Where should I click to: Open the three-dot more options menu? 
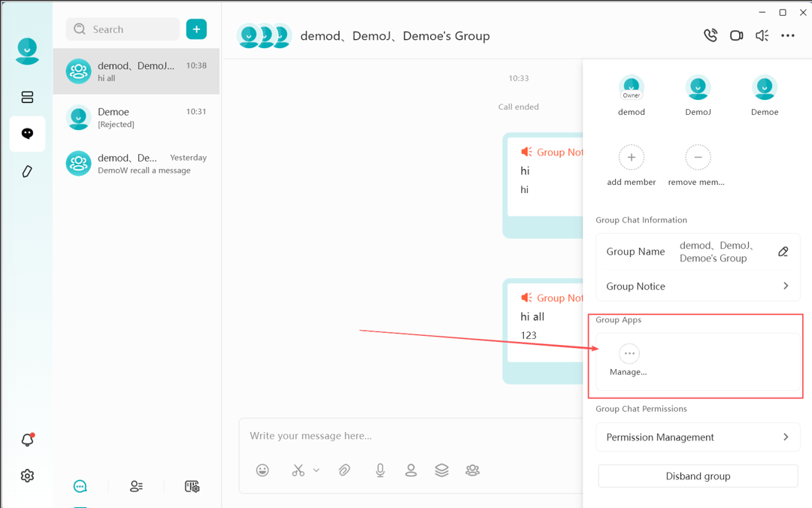788,35
